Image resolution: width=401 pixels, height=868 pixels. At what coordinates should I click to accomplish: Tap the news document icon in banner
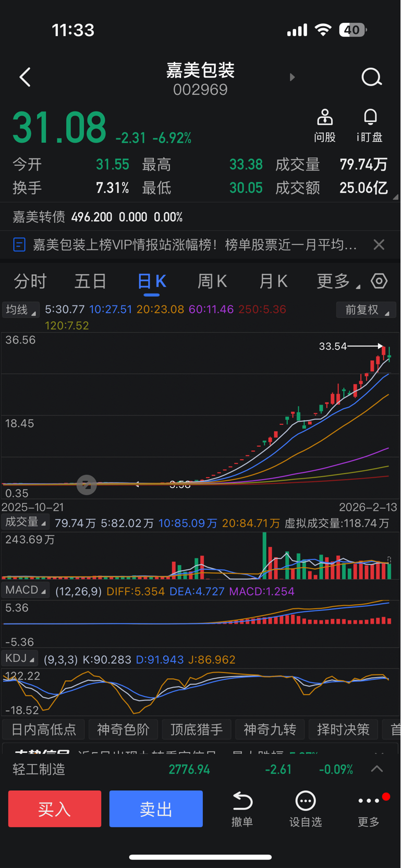[19, 244]
